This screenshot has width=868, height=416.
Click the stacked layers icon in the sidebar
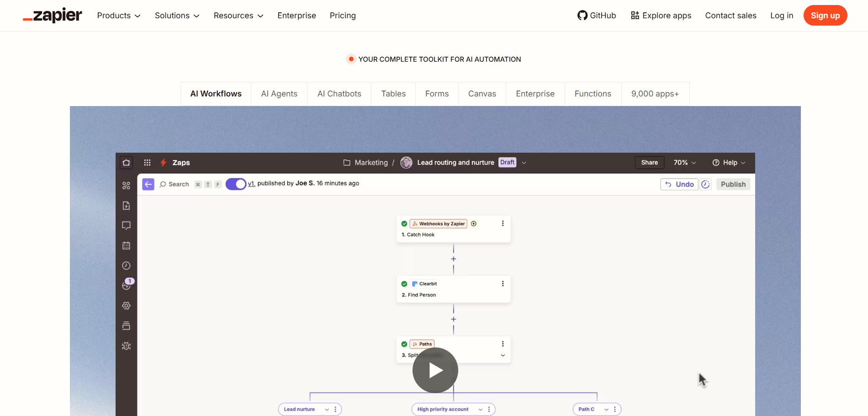point(127,326)
